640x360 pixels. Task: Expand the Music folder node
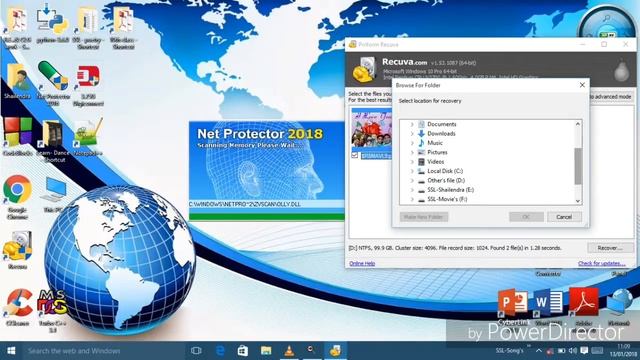click(x=412, y=143)
